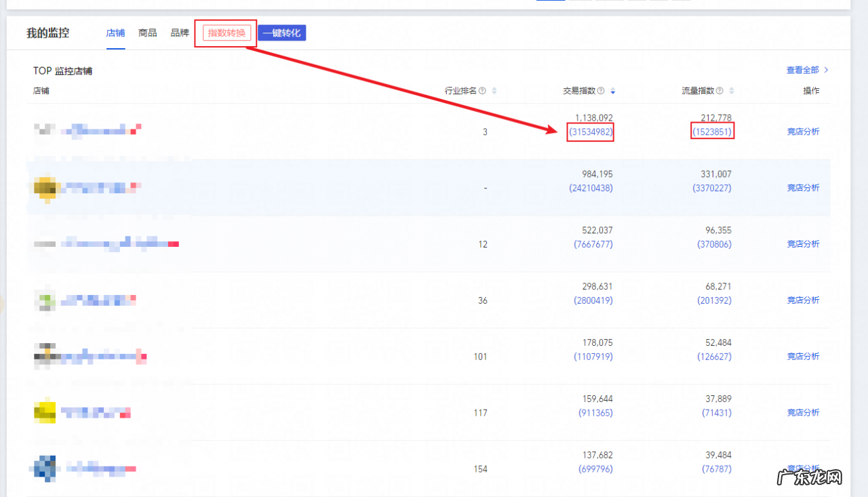Open the yellow store logo in second row
868x497 pixels.
coord(45,188)
